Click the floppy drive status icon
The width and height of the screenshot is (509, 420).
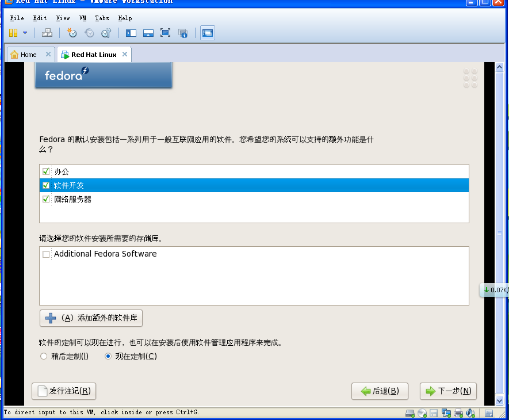(434, 413)
